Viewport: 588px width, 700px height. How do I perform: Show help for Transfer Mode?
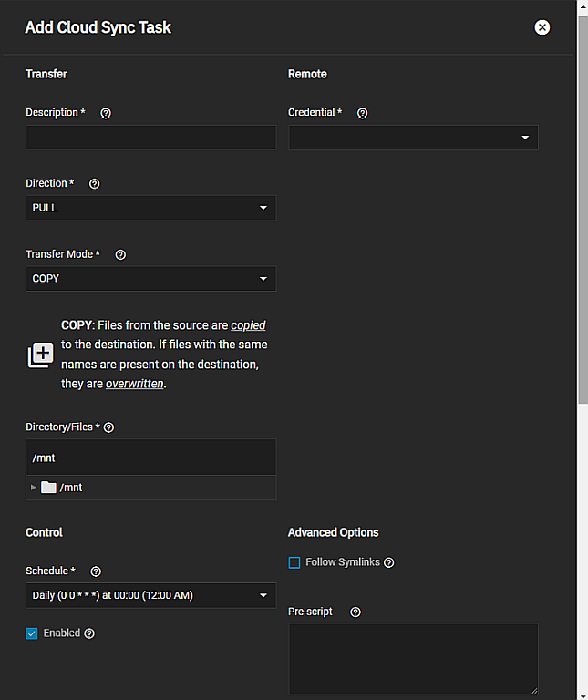pos(120,255)
